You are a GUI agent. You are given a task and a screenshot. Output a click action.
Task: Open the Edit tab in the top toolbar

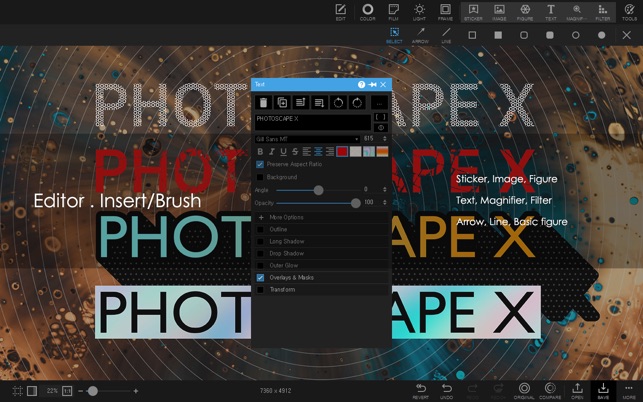341,12
